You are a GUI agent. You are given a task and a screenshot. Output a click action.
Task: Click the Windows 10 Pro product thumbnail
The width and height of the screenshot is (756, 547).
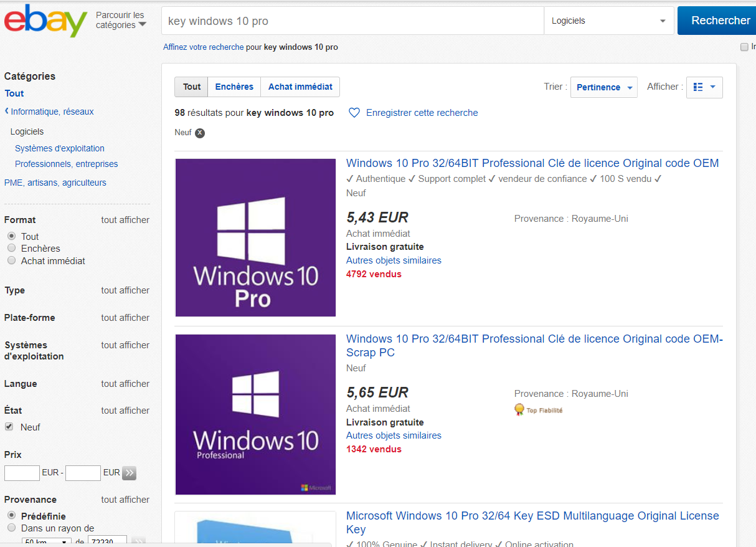coord(255,237)
